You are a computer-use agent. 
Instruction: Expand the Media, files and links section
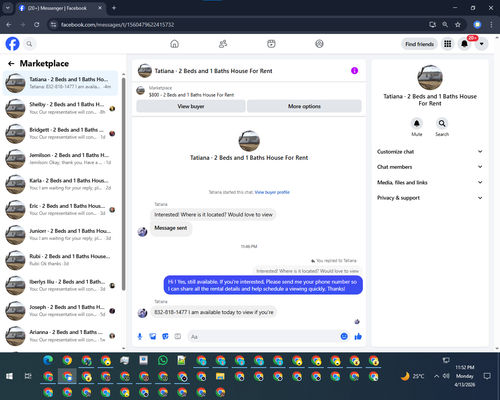tap(430, 182)
